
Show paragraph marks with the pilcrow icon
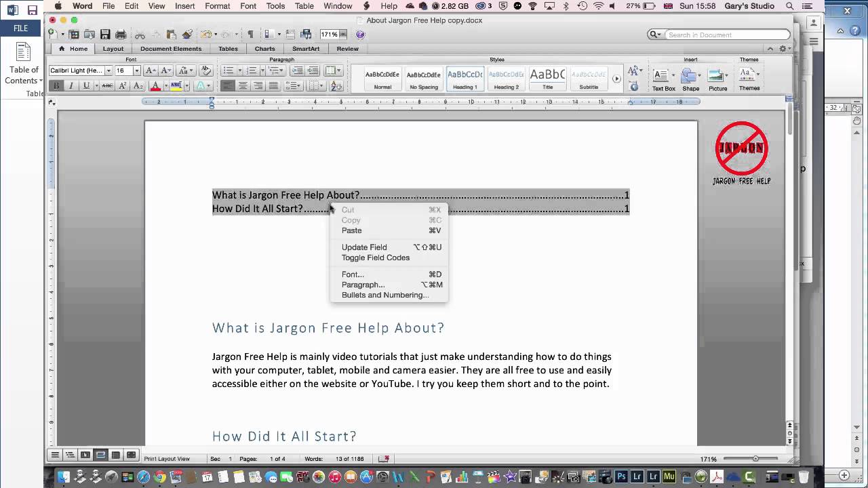pos(250,35)
